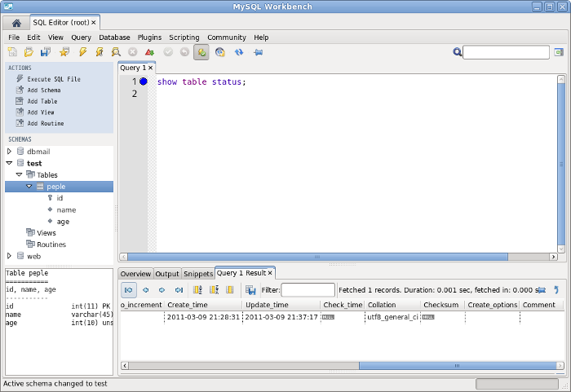Click the Explain magnifier lightning icon
The image size is (571, 392).
116,52
